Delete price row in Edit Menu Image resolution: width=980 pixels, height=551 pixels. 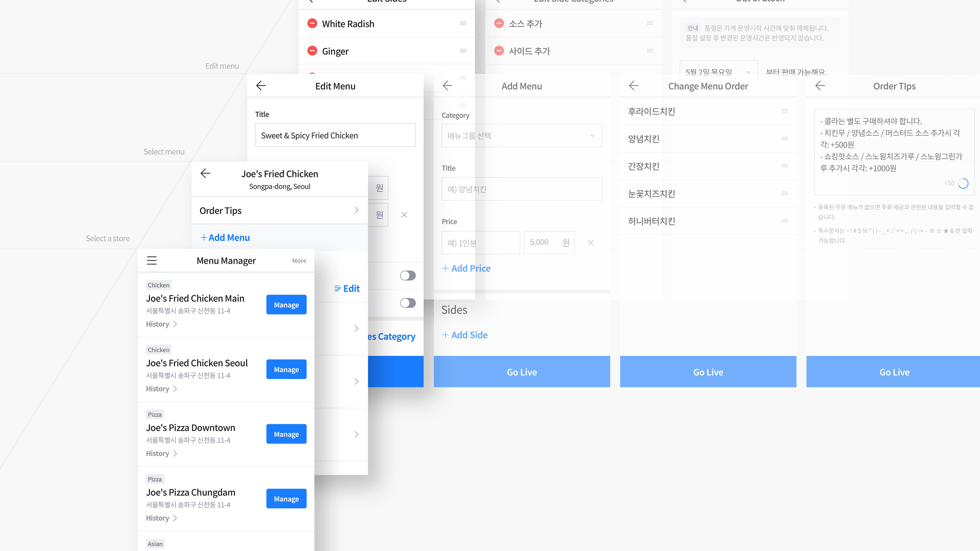click(404, 215)
